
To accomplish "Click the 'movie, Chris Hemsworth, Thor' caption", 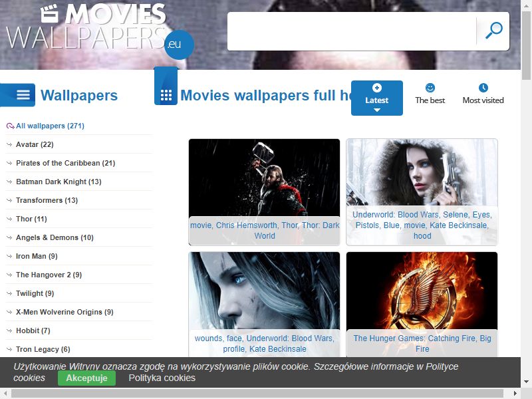I will [265, 230].
